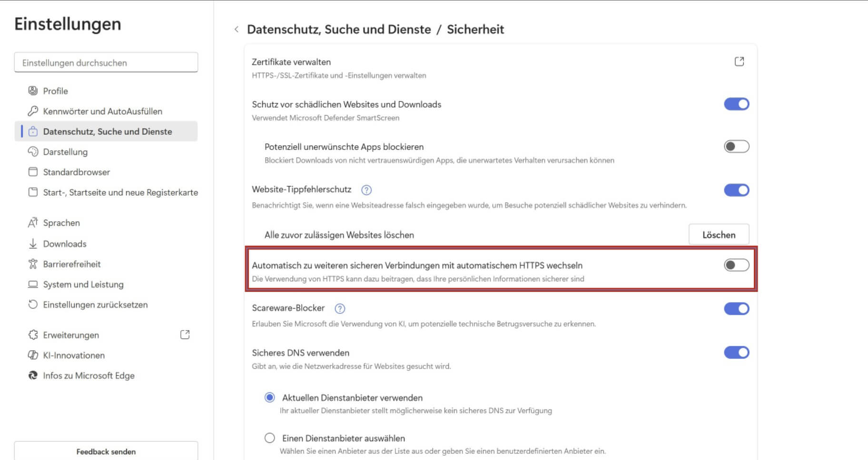868x460 pixels.
Task: Turn on automatisches HTTPS switch
Action: [x=736, y=265]
